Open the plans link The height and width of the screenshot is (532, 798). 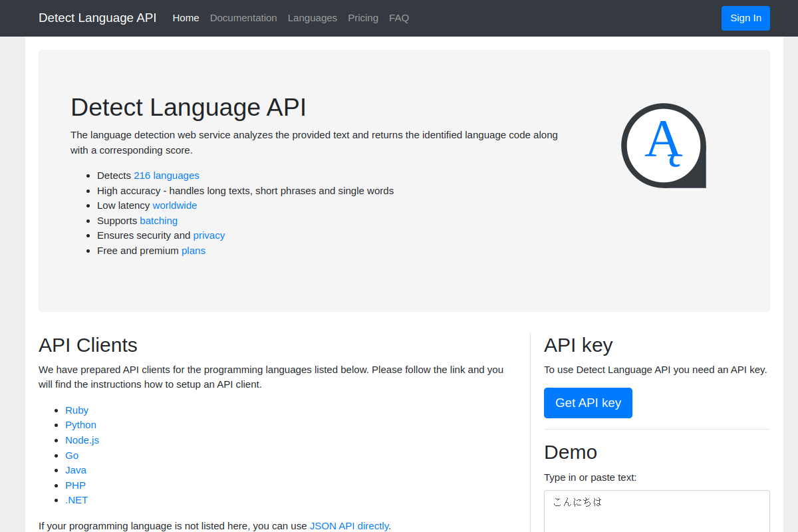[x=194, y=251]
